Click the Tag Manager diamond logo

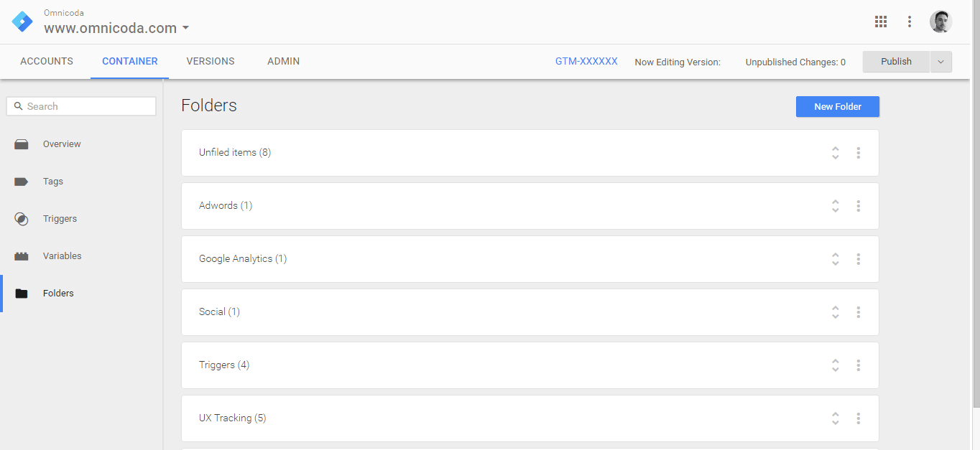22,22
